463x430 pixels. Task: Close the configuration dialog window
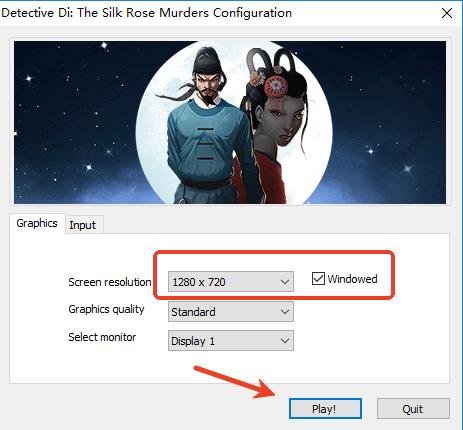point(447,13)
